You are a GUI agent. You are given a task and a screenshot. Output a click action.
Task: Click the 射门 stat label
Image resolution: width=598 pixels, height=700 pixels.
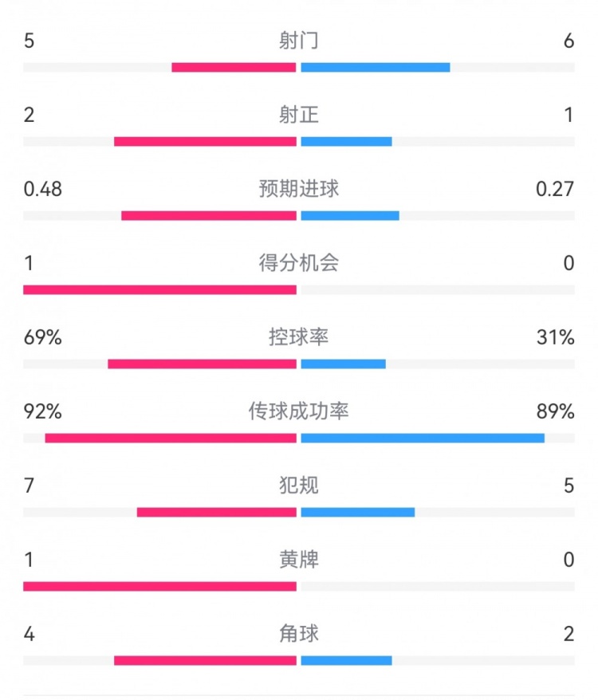[x=299, y=41]
